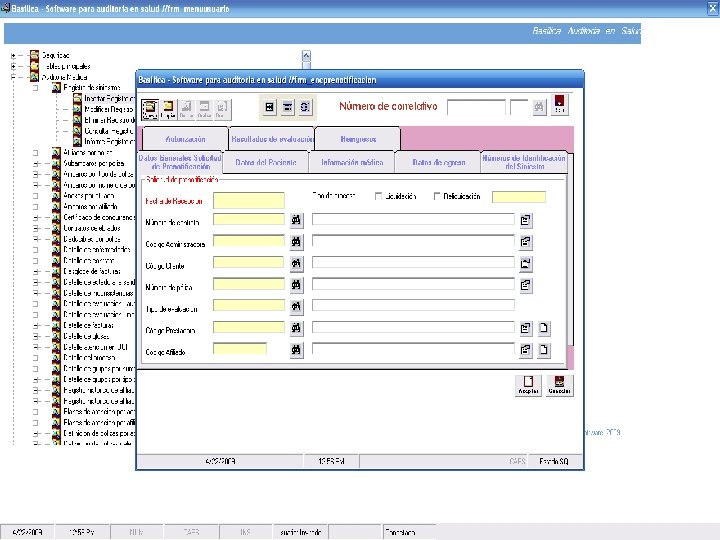
Task: Select Datos Generales Solicitud de Prenotificación tab
Action: 180,162
